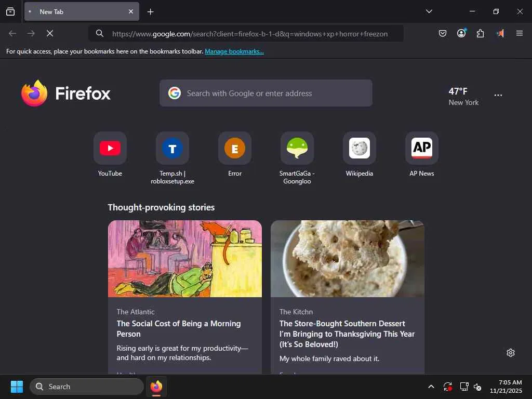Click 'Rising early is great' description text
This screenshot has width=532, height=399.
(x=182, y=353)
